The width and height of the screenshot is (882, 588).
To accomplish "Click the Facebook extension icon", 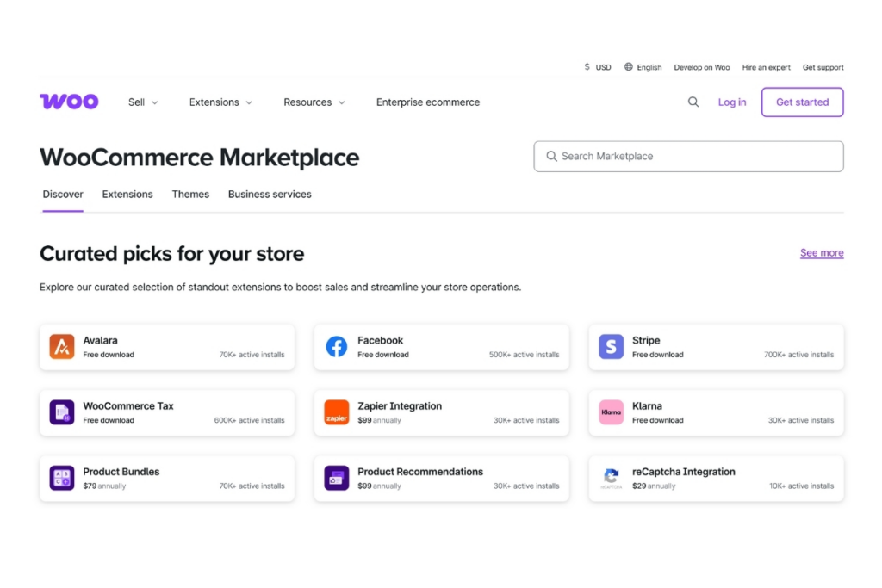I will 337,347.
